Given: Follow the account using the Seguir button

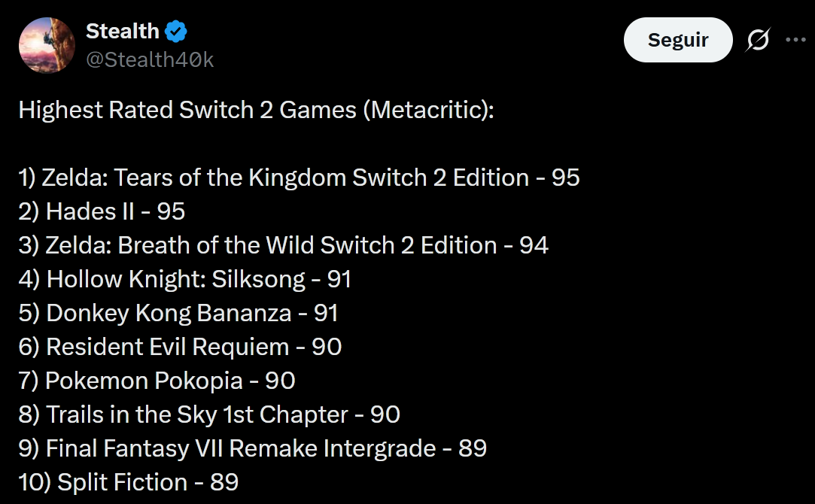Looking at the screenshot, I should pos(677,40).
